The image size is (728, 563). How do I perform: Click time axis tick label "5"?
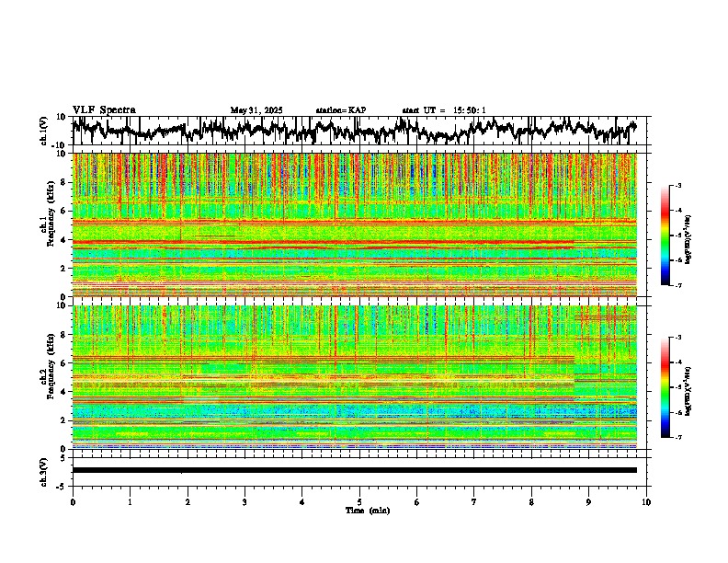coord(359,502)
